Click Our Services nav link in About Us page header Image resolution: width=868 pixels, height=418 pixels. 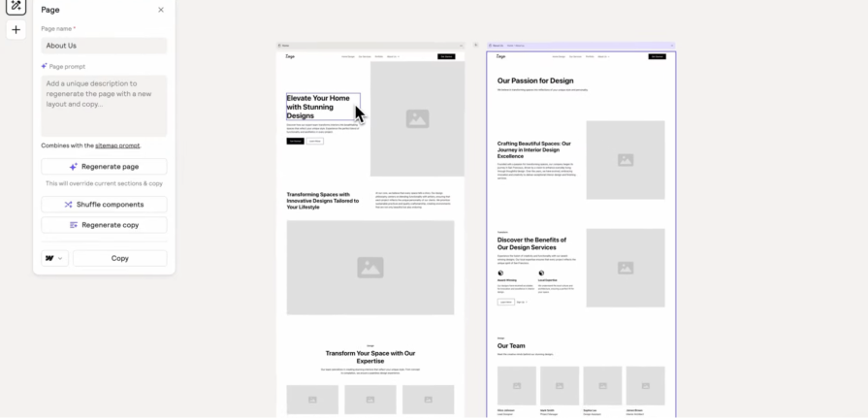pos(576,56)
